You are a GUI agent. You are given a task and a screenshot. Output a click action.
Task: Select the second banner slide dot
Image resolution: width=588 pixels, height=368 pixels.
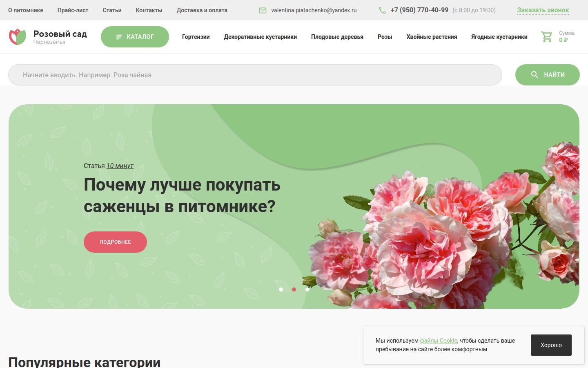point(294,289)
